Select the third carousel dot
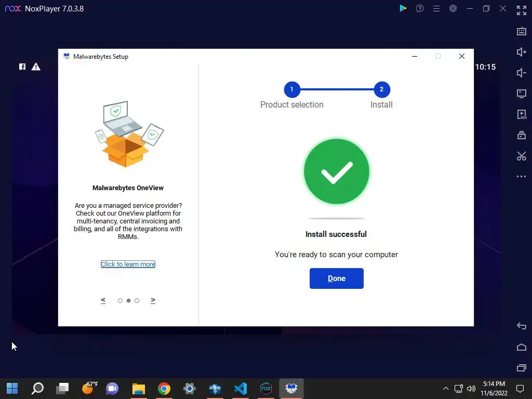 pyautogui.click(x=137, y=301)
